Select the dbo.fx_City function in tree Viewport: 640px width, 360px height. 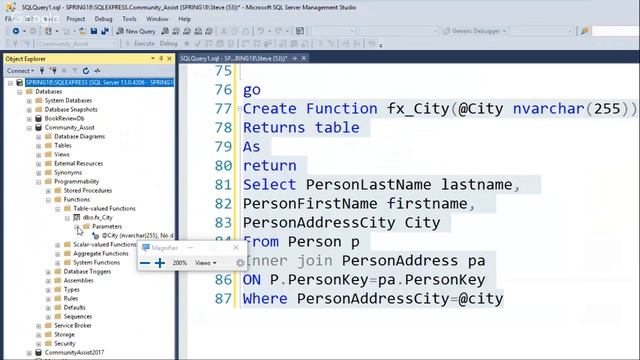(98, 218)
